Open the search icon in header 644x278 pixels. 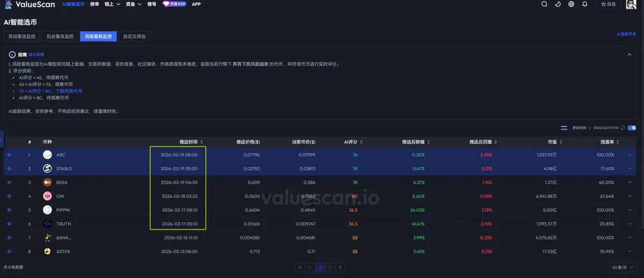(544, 4)
